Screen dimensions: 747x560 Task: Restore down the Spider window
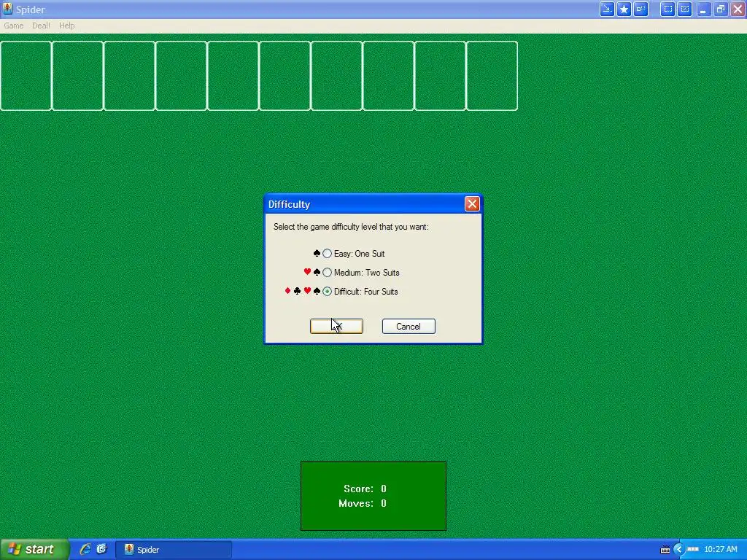(720, 9)
